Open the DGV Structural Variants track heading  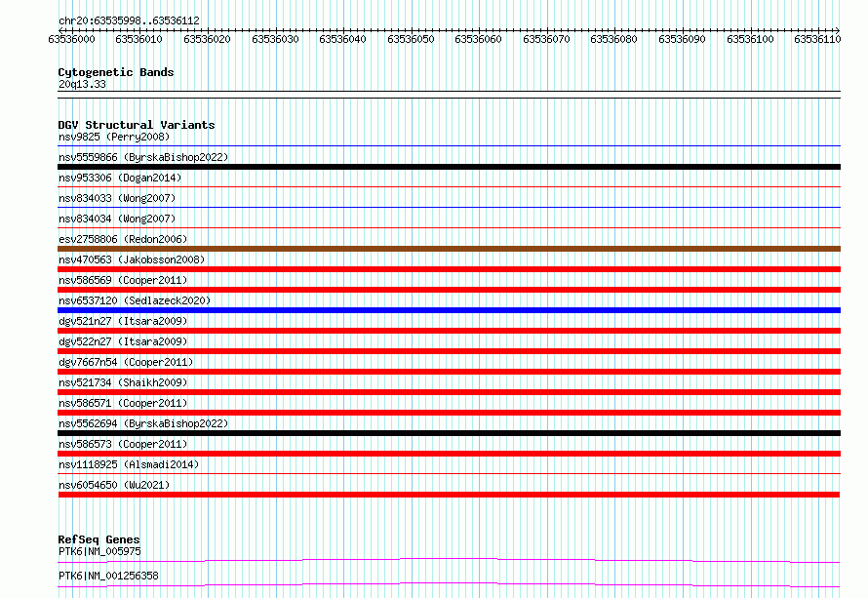click(x=137, y=125)
